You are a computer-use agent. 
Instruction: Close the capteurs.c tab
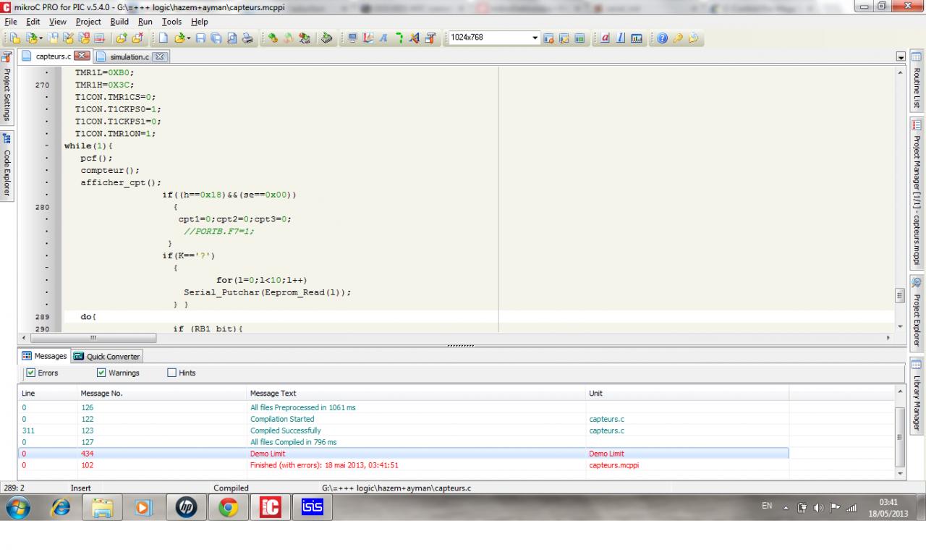pos(82,56)
